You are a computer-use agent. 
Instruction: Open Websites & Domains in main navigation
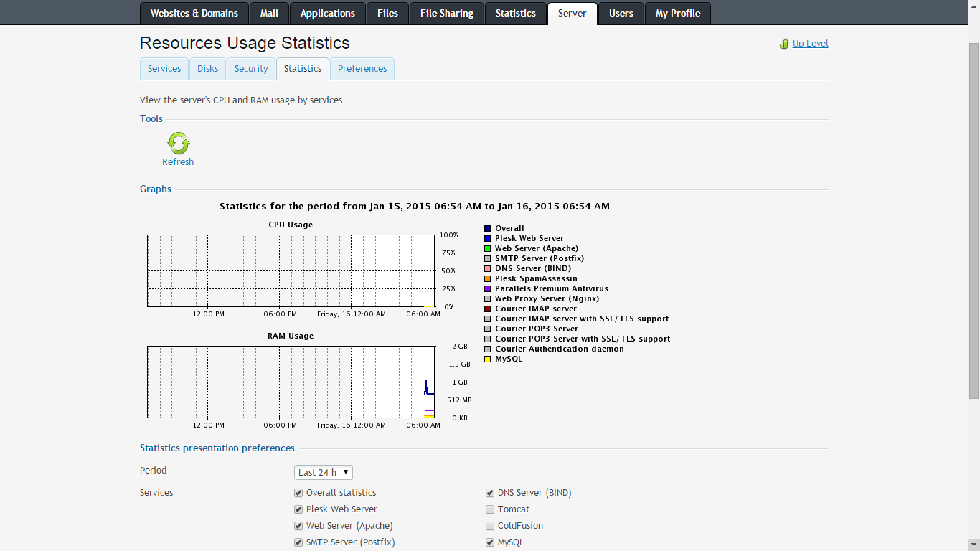coord(194,14)
